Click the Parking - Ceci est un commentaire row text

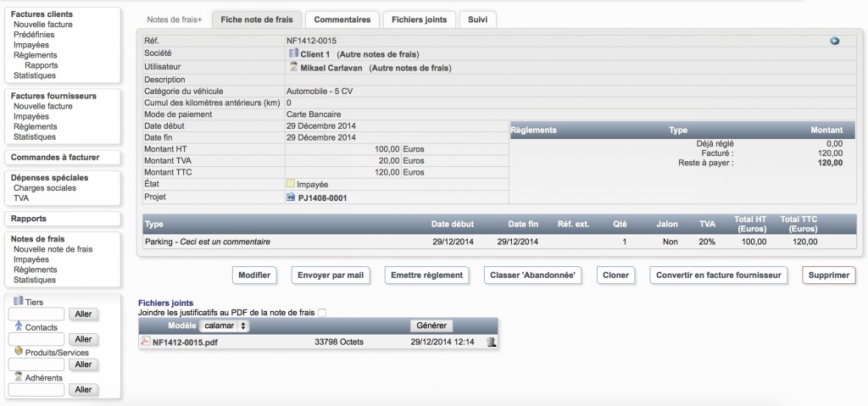tap(208, 242)
